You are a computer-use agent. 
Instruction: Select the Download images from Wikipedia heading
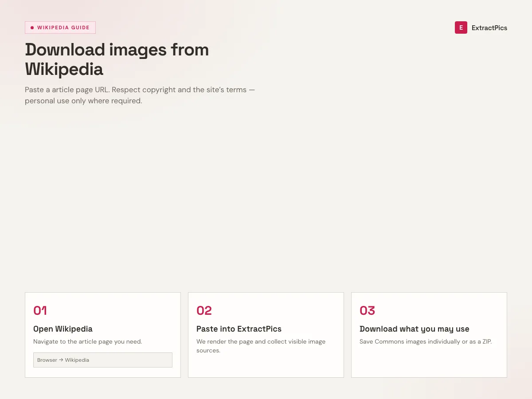(x=117, y=59)
